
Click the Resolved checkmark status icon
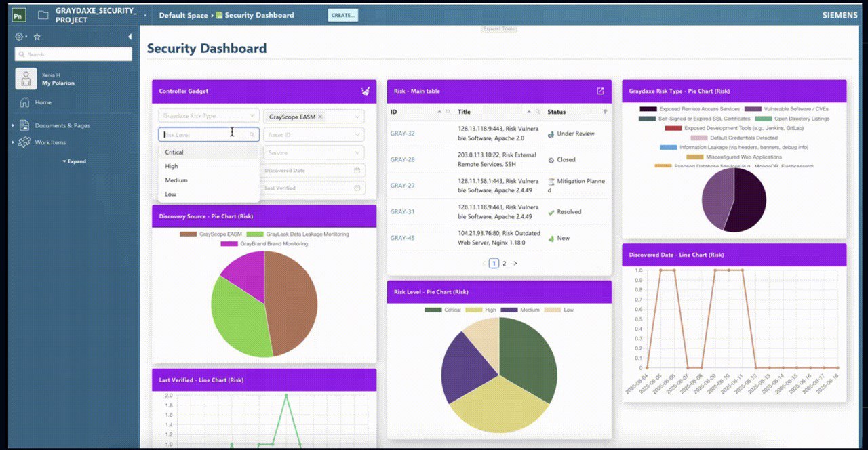(x=551, y=212)
